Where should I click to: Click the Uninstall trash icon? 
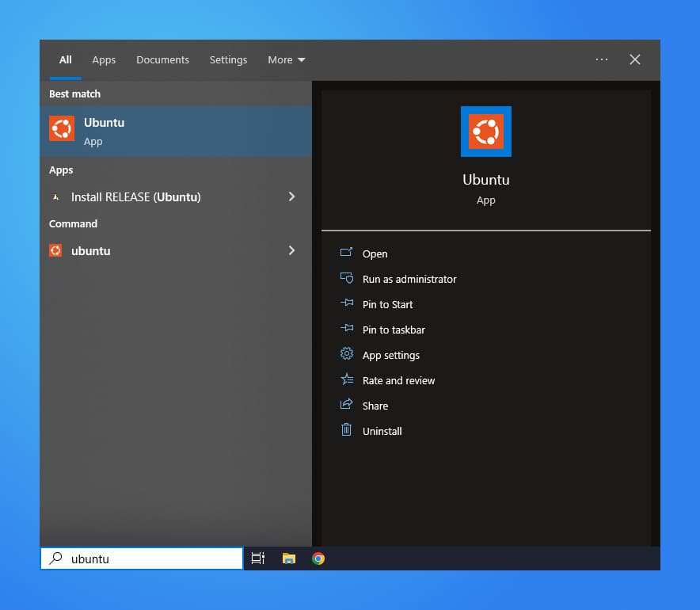click(x=346, y=431)
